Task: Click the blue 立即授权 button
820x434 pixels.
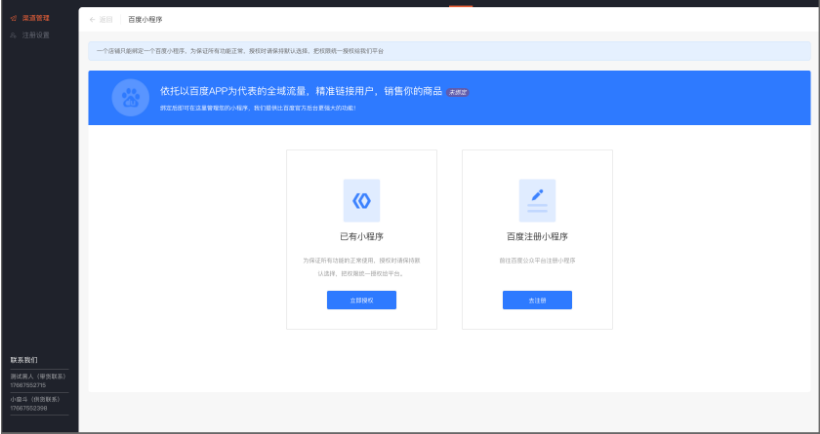Action: tap(361, 300)
